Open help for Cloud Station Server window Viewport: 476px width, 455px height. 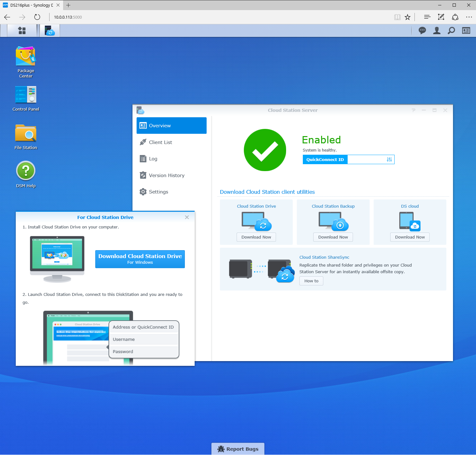point(413,110)
